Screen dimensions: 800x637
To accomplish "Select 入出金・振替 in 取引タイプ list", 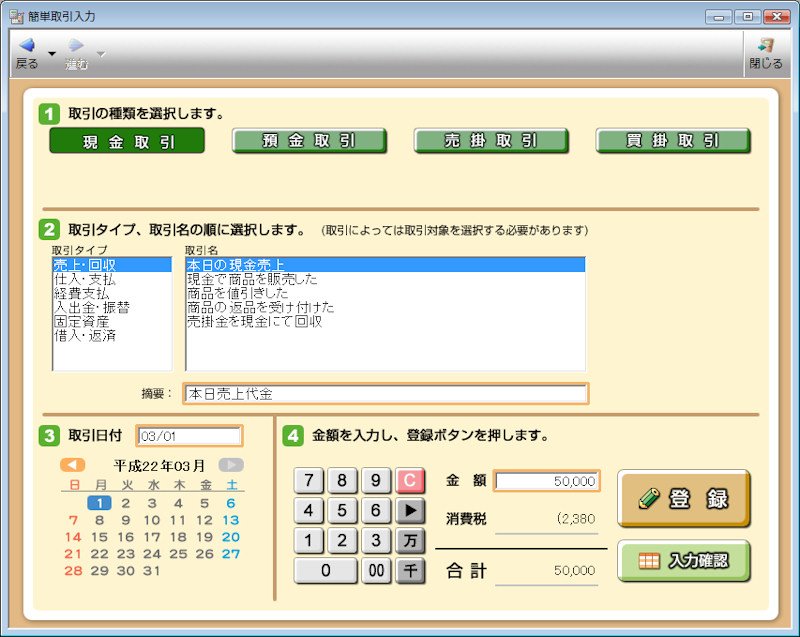I will [112, 308].
